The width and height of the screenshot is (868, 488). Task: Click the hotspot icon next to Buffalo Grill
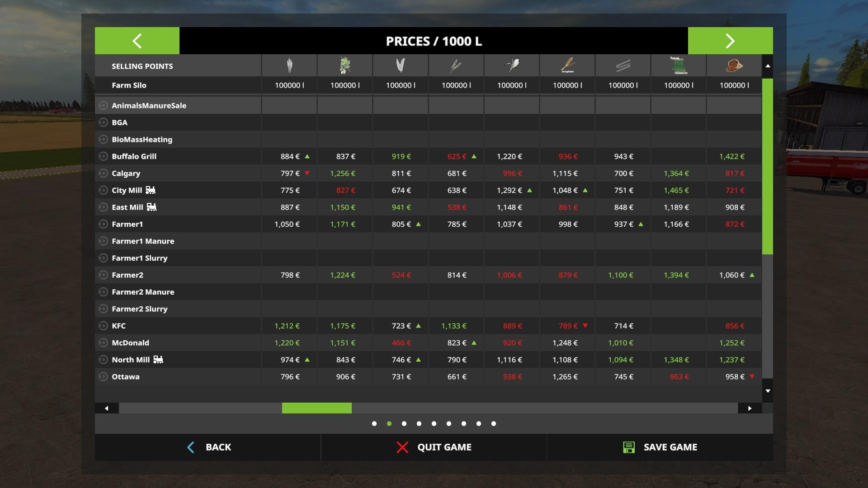point(103,156)
